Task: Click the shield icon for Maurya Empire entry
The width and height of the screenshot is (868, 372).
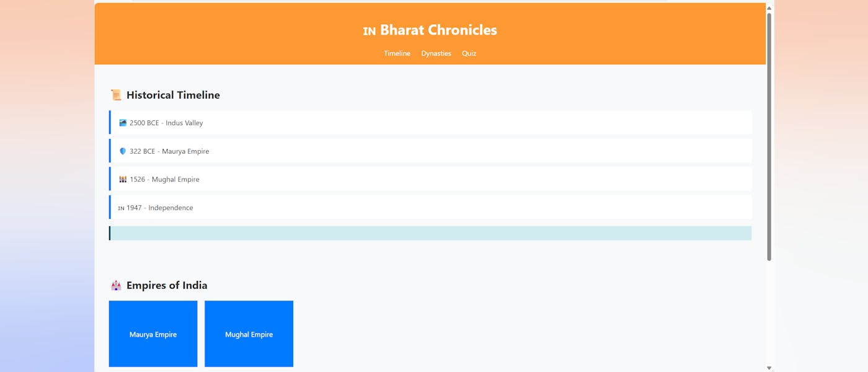Action: click(123, 151)
